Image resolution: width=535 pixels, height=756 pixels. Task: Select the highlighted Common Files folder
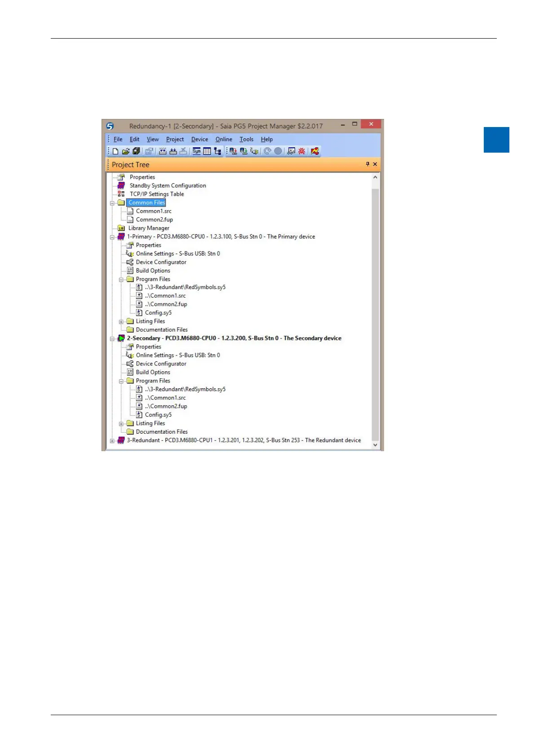point(146,202)
